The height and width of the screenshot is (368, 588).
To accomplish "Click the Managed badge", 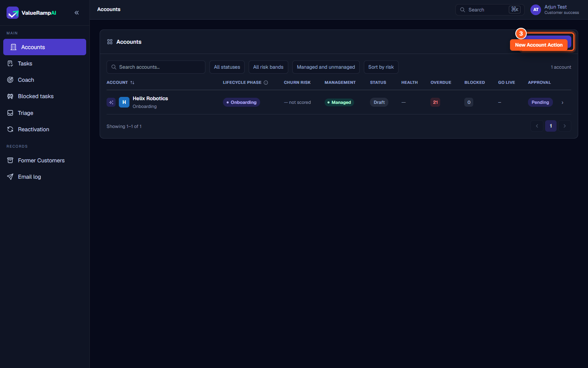I will (x=339, y=102).
